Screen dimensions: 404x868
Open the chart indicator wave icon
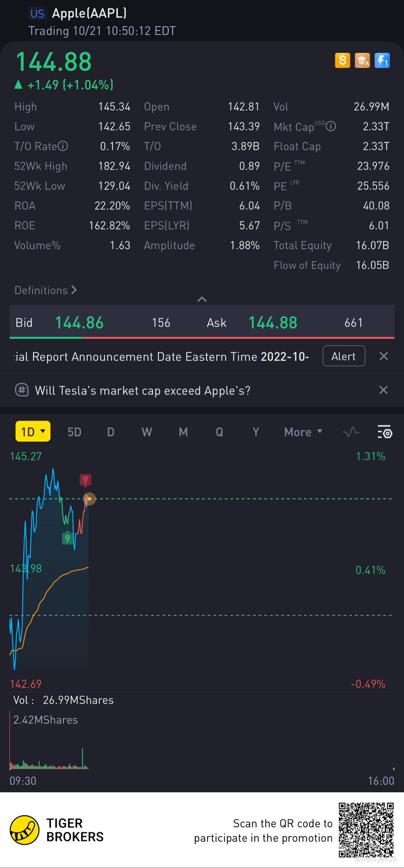pos(351,432)
